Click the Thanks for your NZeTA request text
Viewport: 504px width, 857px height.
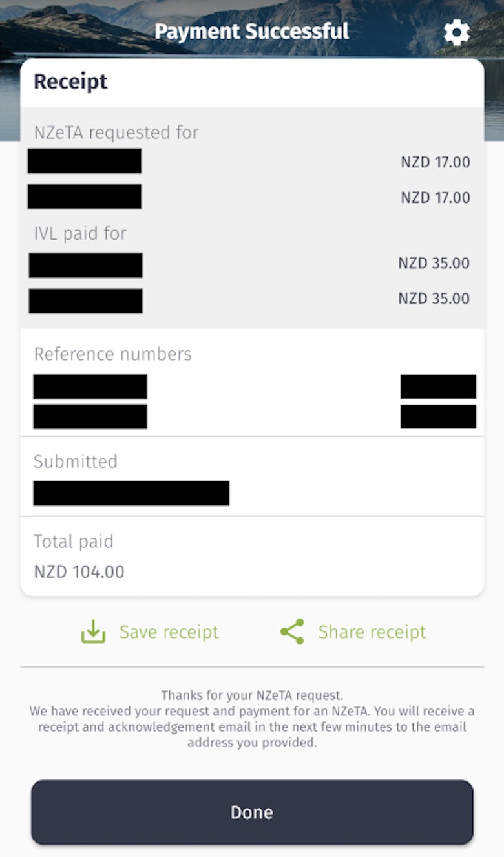(x=252, y=695)
